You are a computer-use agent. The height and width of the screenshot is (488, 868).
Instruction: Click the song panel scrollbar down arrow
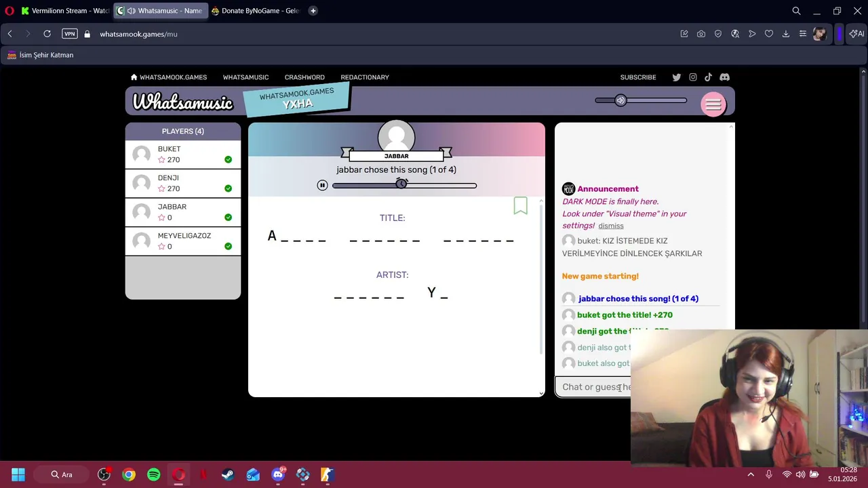tap(541, 393)
